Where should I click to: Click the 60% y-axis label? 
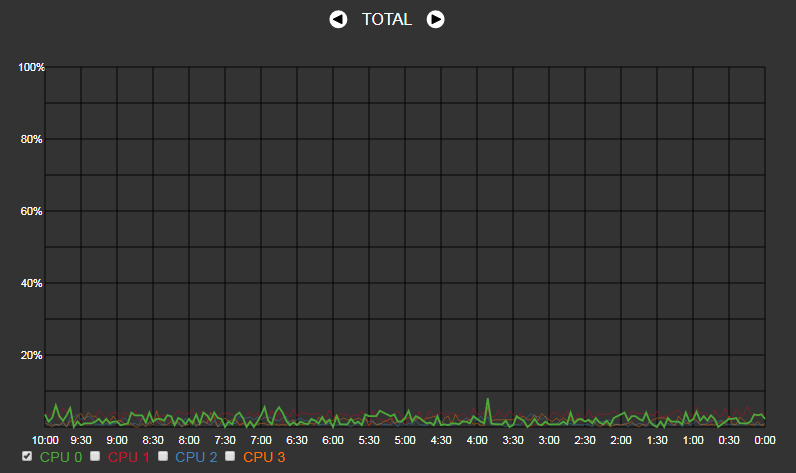31,211
